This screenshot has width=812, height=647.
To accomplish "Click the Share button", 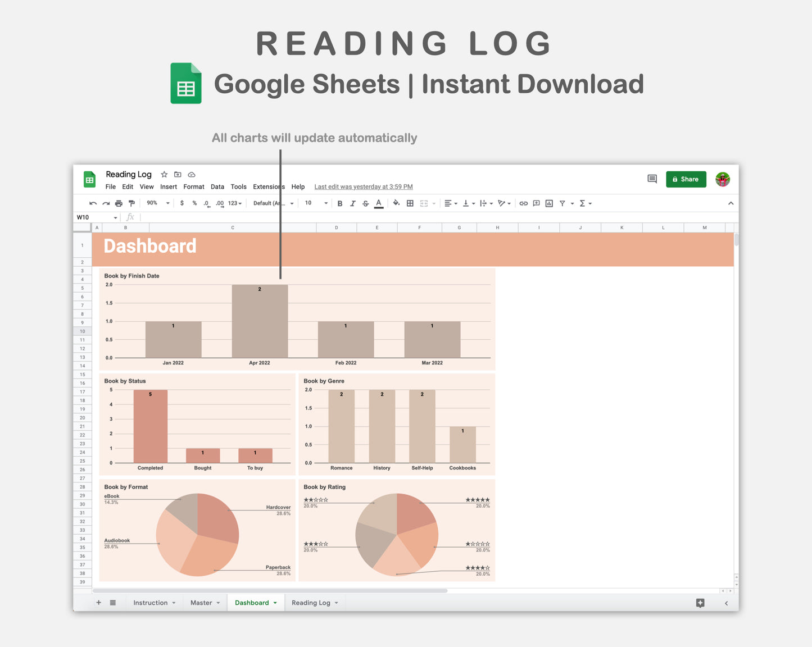I will click(686, 179).
